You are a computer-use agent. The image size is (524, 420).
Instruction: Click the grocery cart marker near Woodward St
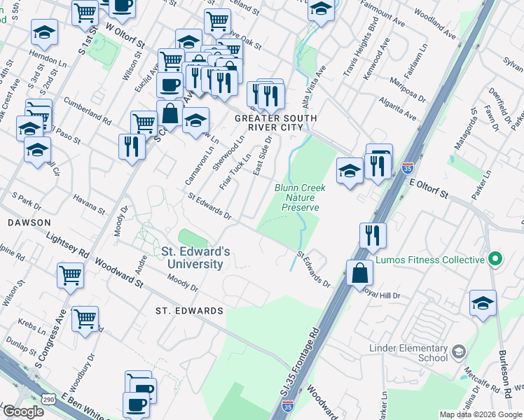click(70, 276)
